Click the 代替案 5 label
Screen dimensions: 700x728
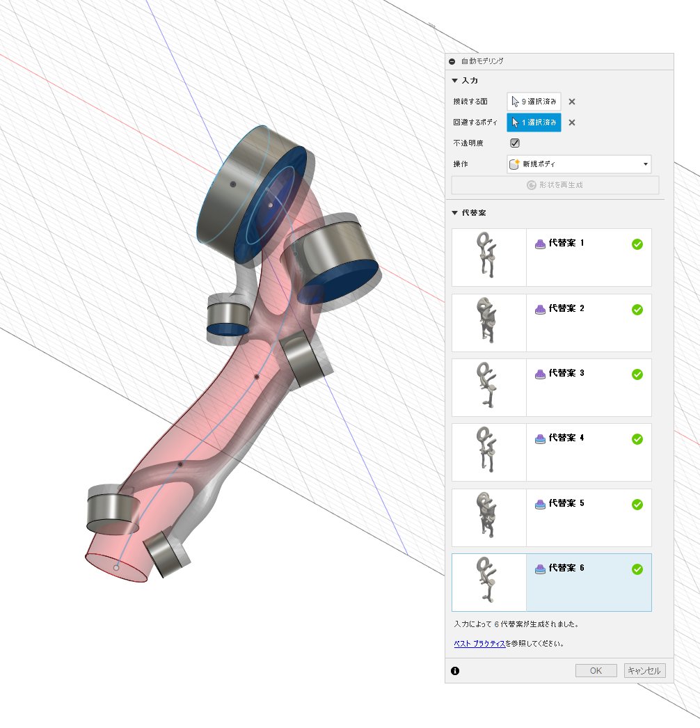(x=566, y=503)
